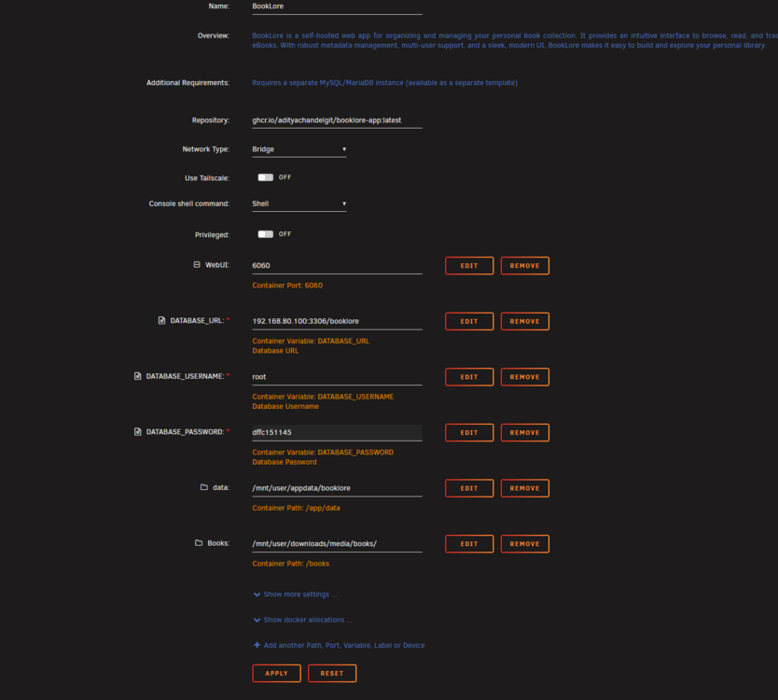This screenshot has height=700, width=778.
Task: Edit the Books path entry
Action: (469, 543)
